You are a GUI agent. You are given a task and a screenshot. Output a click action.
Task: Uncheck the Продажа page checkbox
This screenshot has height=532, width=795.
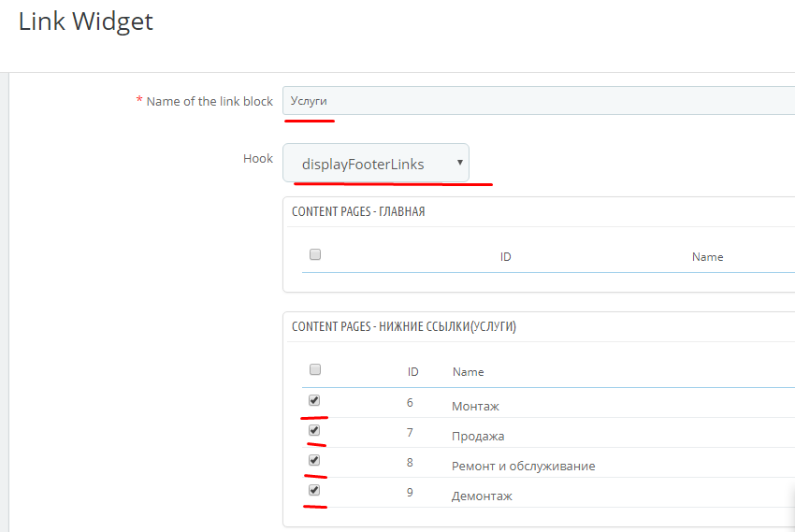coord(315,430)
